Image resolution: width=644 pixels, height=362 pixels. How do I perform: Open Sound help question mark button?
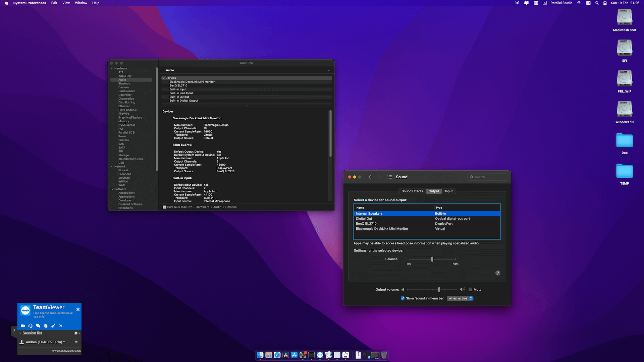coord(498,273)
